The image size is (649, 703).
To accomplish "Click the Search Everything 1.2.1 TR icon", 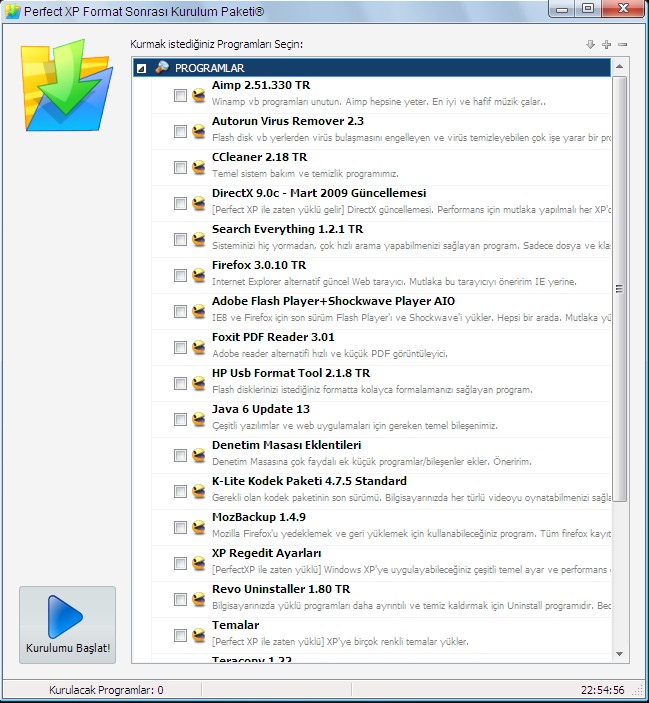I will [x=199, y=239].
